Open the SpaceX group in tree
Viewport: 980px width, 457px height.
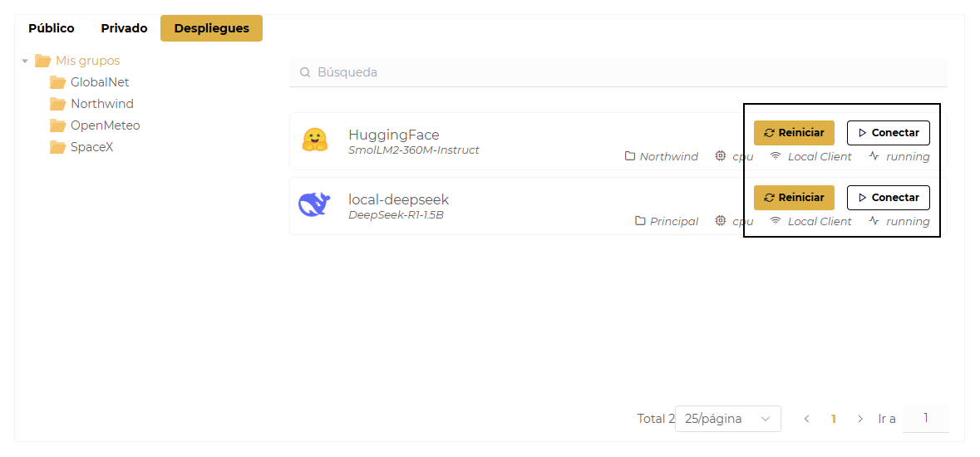point(91,147)
